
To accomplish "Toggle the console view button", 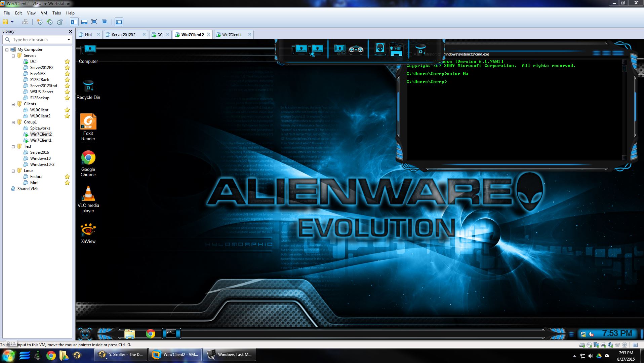I will pos(119,22).
